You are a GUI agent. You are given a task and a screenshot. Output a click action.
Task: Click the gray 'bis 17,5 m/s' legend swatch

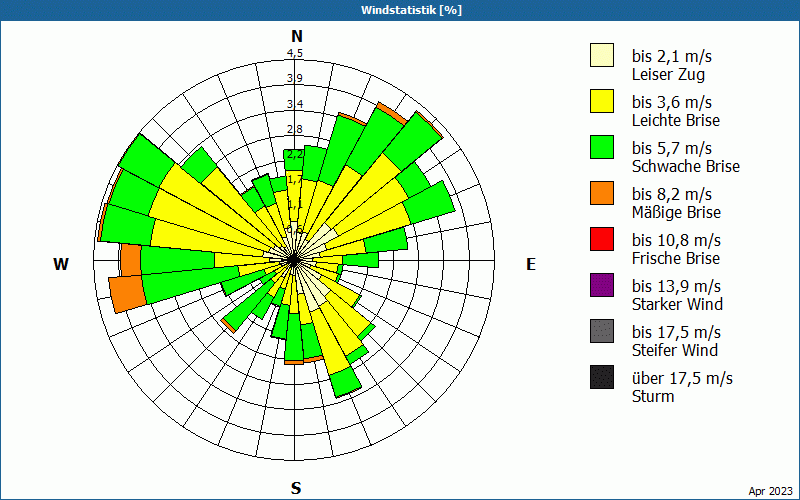point(602,331)
